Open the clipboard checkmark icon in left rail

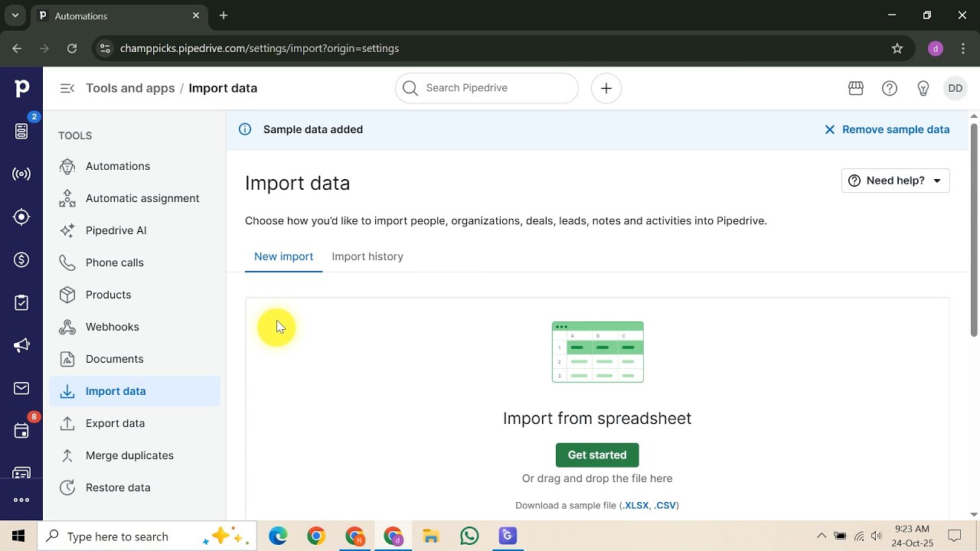[x=21, y=303]
